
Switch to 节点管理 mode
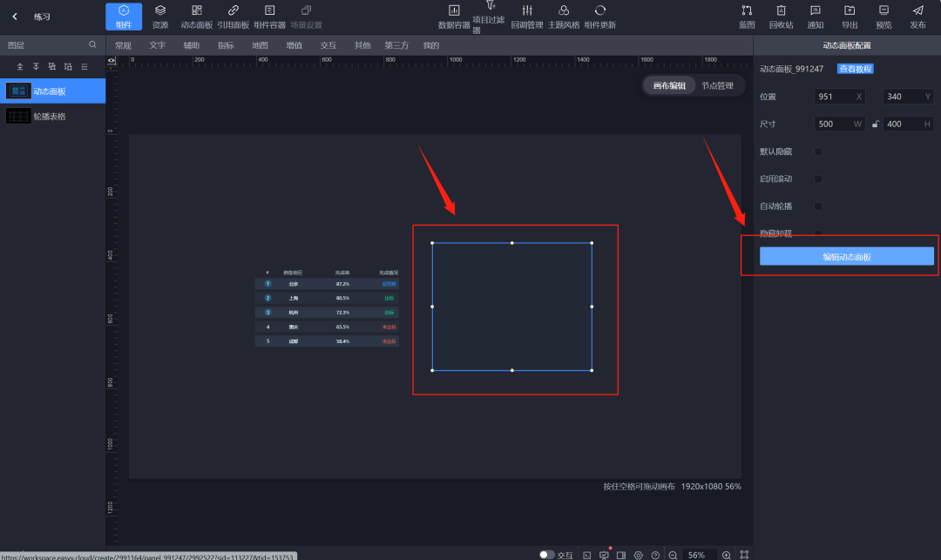click(717, 85)
